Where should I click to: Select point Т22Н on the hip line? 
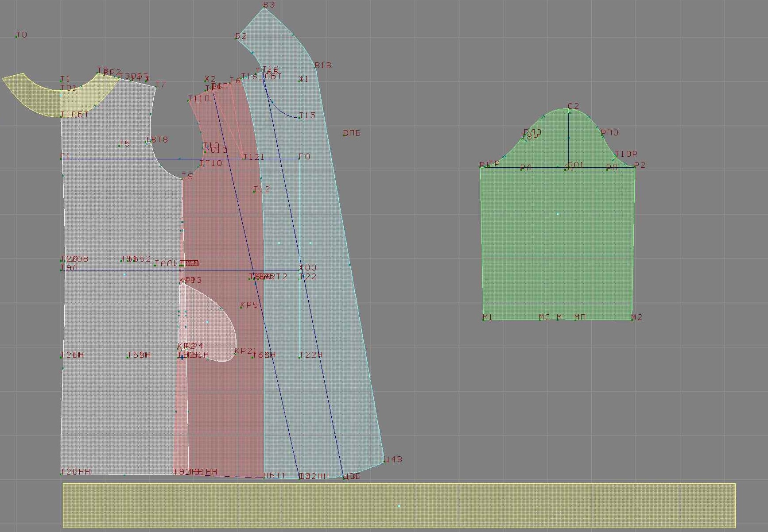pyautogui.click(x=300, y=357)
